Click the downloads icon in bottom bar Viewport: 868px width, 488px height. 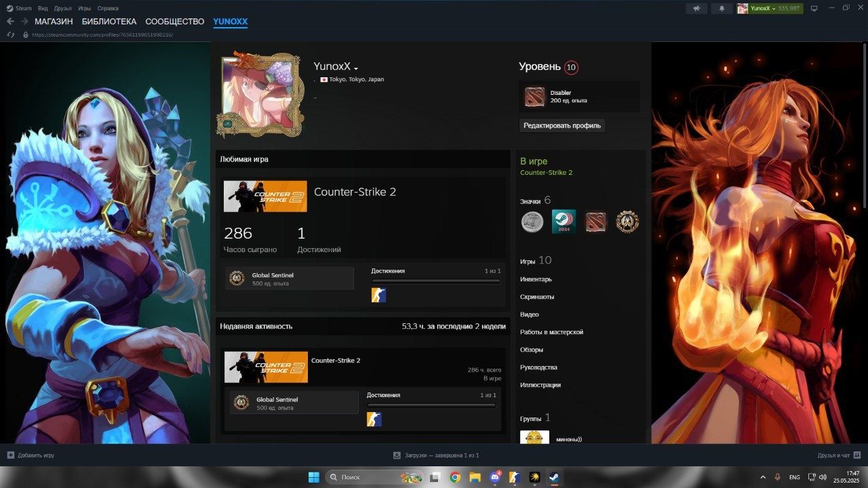[x=397, y=455]
